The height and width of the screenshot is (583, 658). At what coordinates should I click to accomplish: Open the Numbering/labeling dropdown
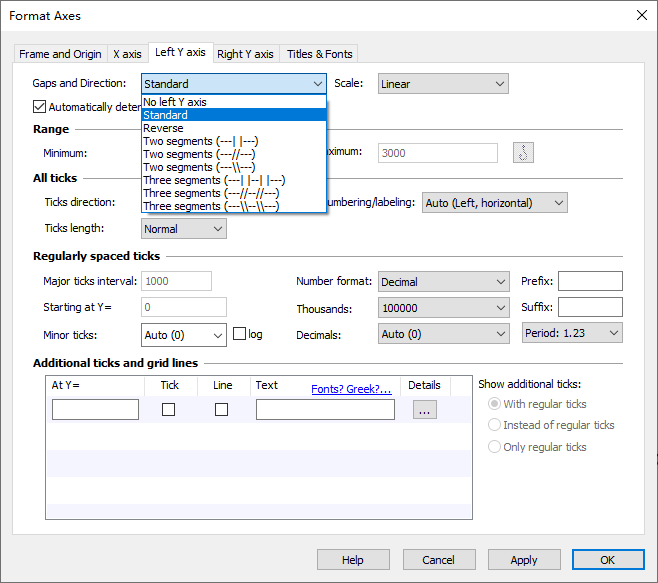(495, 203)
